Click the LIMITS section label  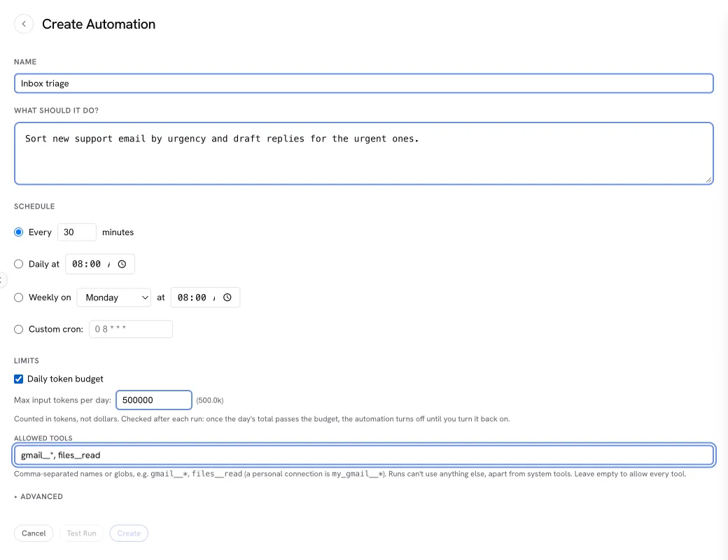click(x=27, y=360)
